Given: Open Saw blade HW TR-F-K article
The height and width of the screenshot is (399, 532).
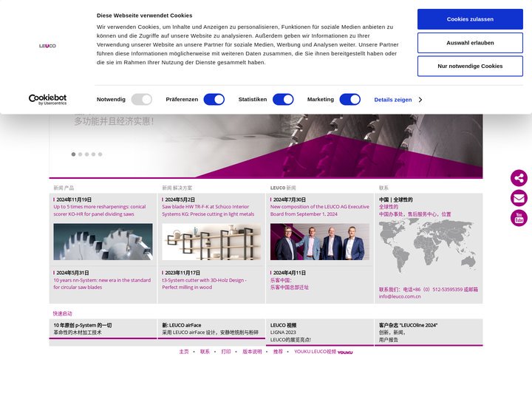Looking at the screenshot, I should click(208, 211).
